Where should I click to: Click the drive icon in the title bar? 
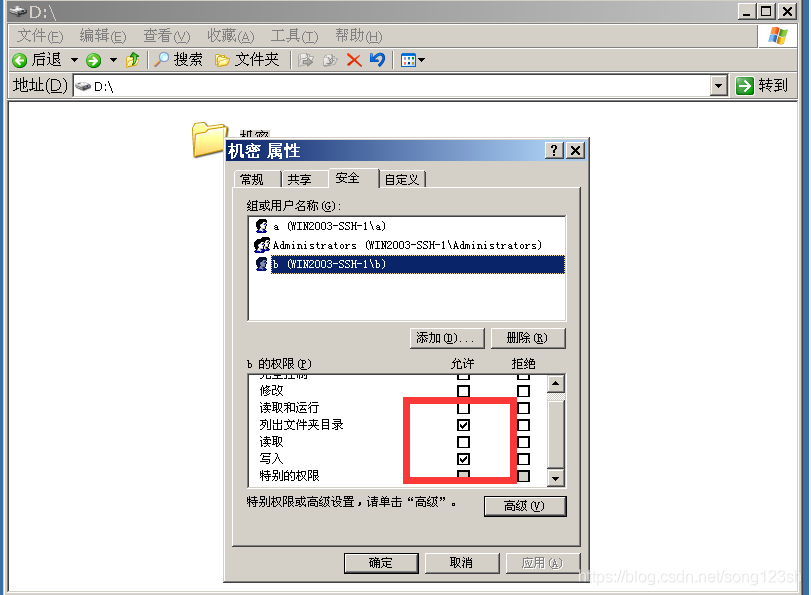tap(19, 11)
